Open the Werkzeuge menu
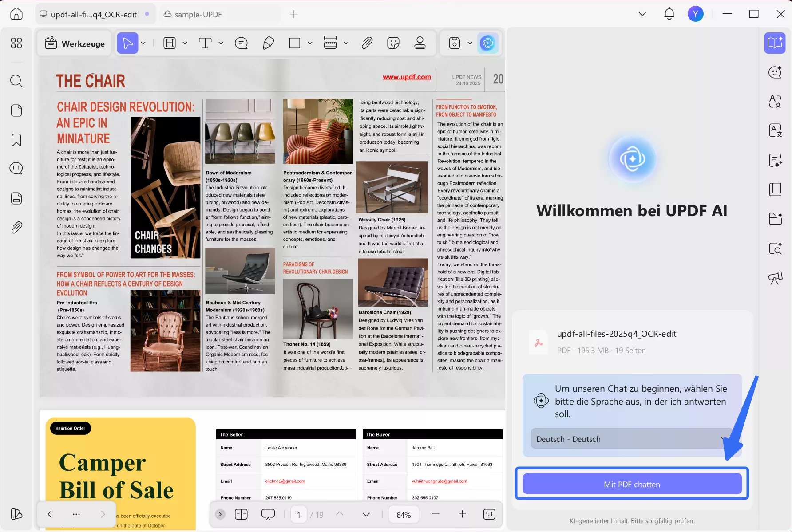The image size is (792, 532). (74, 43)
